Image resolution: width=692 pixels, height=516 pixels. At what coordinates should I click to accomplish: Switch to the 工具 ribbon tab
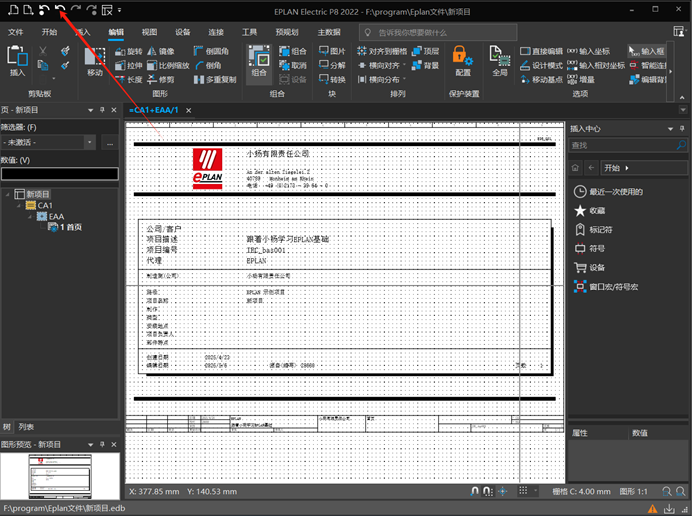click(x=249, y=32)
